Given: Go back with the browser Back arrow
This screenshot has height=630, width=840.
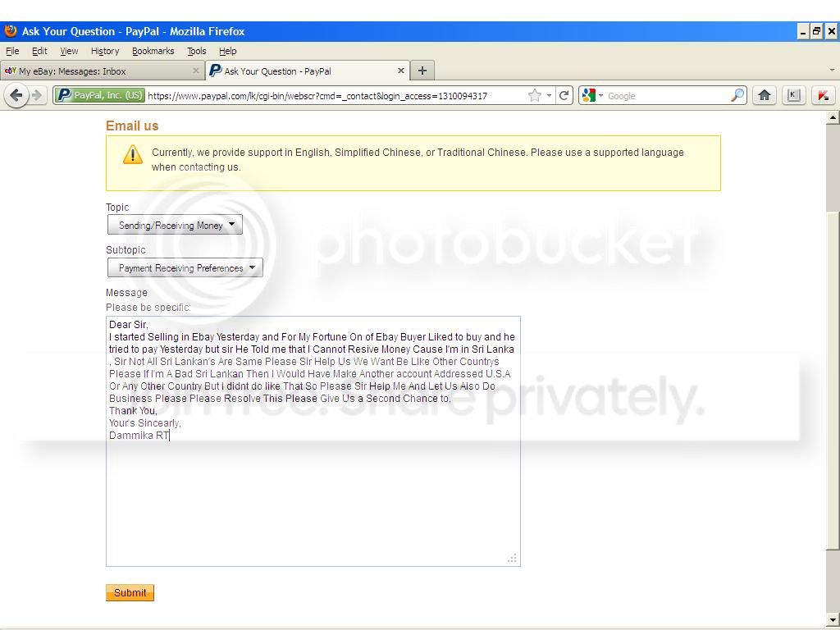Looking at the screenshot, I should tap(16, 96).
